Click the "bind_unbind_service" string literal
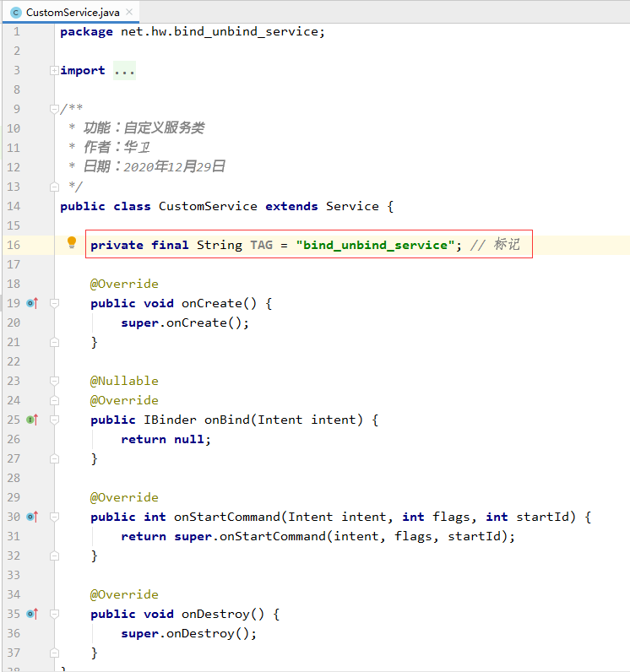630x672 pixels. pos(375,245)
